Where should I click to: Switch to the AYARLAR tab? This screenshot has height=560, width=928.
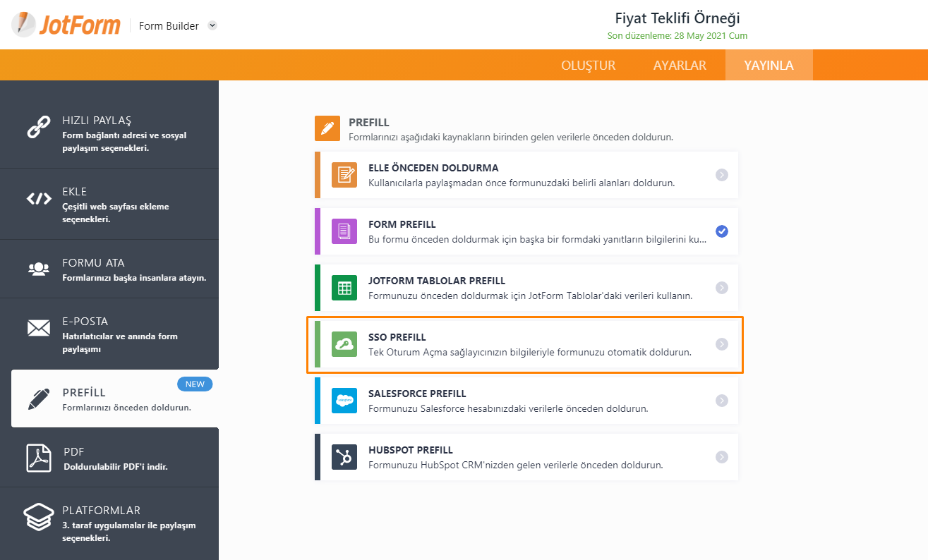pyautogui.click(x=680, y=66)
